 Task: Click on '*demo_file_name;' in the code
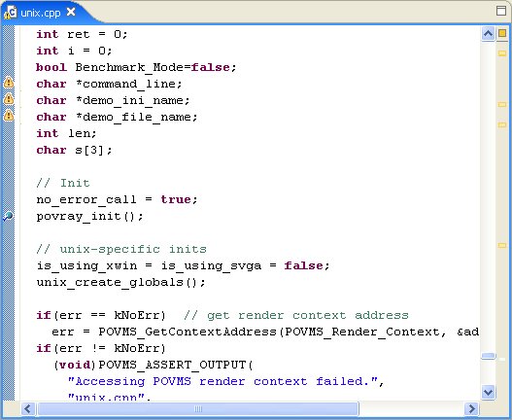(137, 117)
